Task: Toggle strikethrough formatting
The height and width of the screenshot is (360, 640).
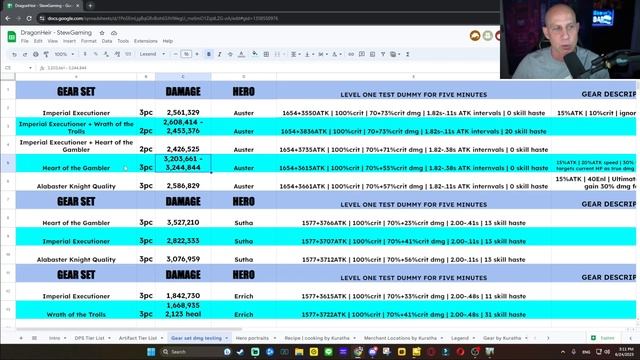Action: pyautogui.click(x=230, y=54)
